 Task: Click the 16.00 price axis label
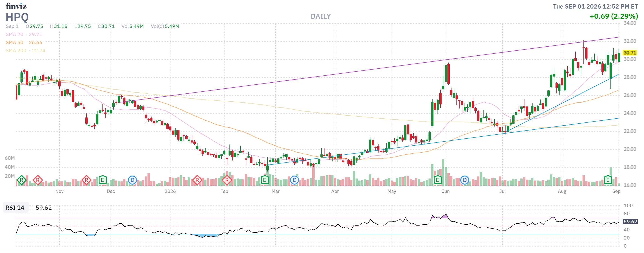630,185
